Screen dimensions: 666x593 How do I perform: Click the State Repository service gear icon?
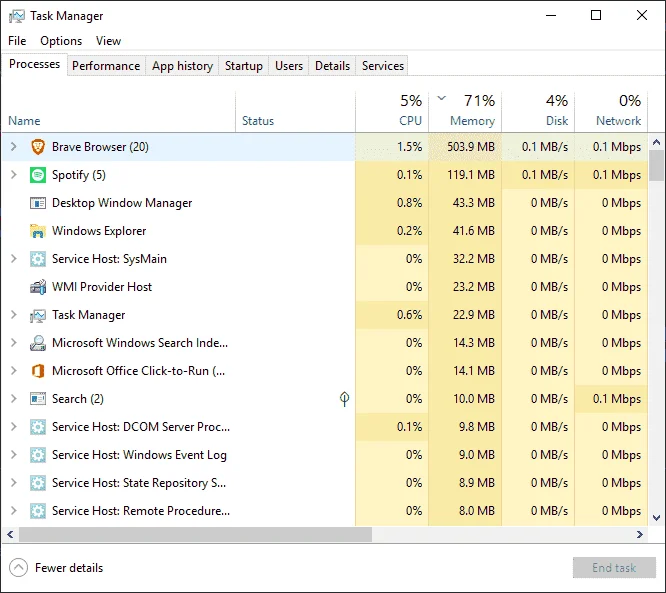(x=38, y=483)
